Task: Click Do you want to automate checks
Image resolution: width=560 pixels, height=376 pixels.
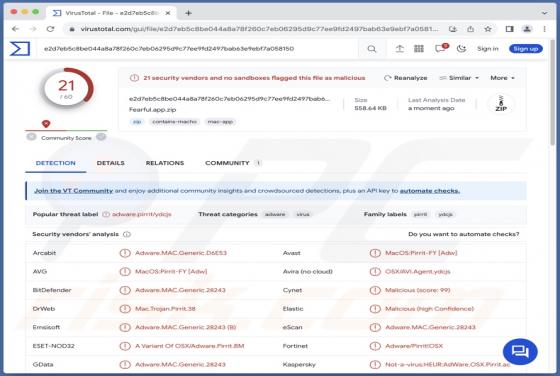Action: pyautogui.click(x=464, y=234)
